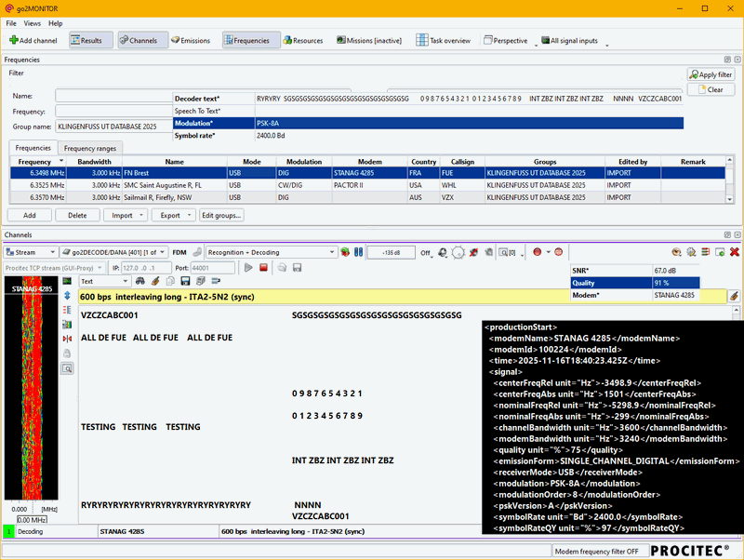Click the Edit groups... button
This screenshot has width=744, height=560.
(x=222, y=215)
